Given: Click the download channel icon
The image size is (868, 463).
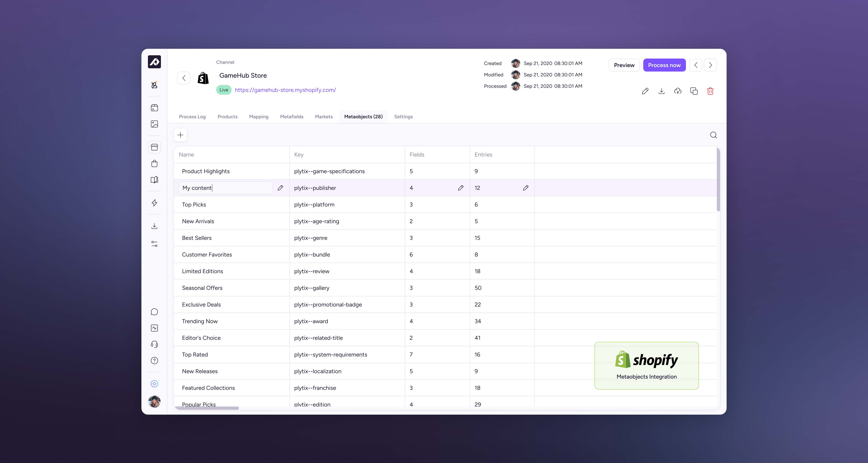Looking at the screenshot, I should point(661,91).
